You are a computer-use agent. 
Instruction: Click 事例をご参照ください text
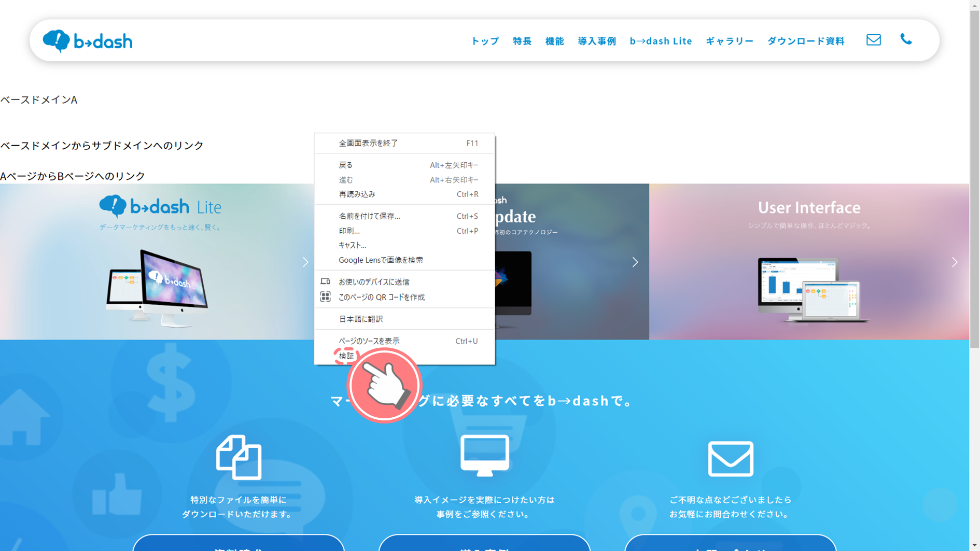point(484,514)
